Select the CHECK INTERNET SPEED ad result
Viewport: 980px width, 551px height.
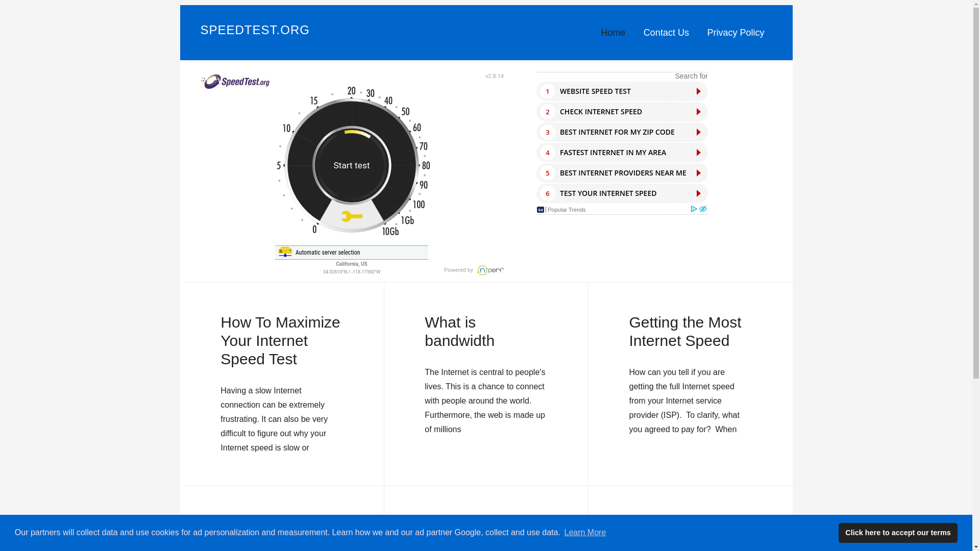tap(622, 112)
